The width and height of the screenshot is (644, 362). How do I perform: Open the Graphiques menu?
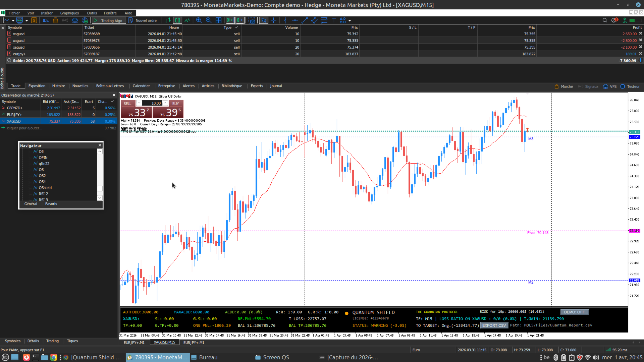(69, 13)
